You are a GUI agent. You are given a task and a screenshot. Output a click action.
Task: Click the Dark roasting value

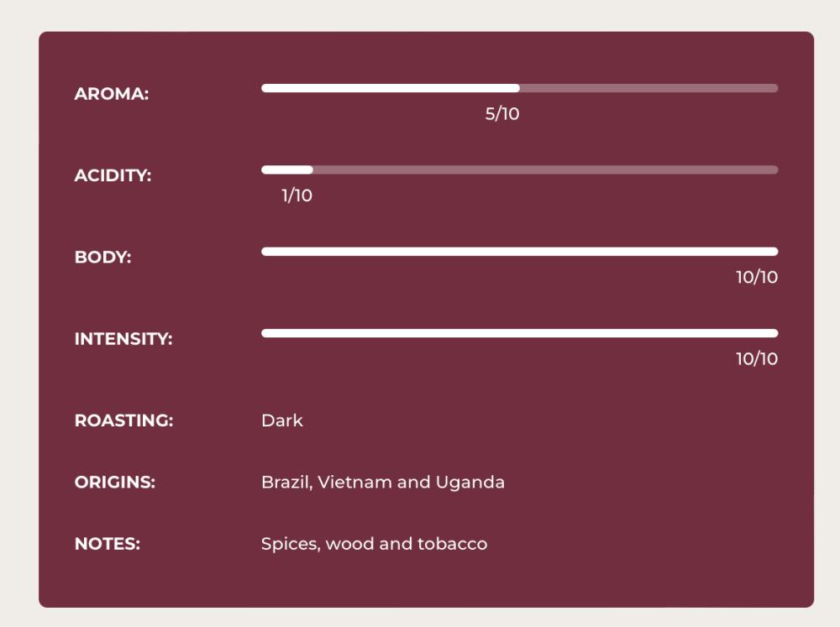tap(281, 421)
